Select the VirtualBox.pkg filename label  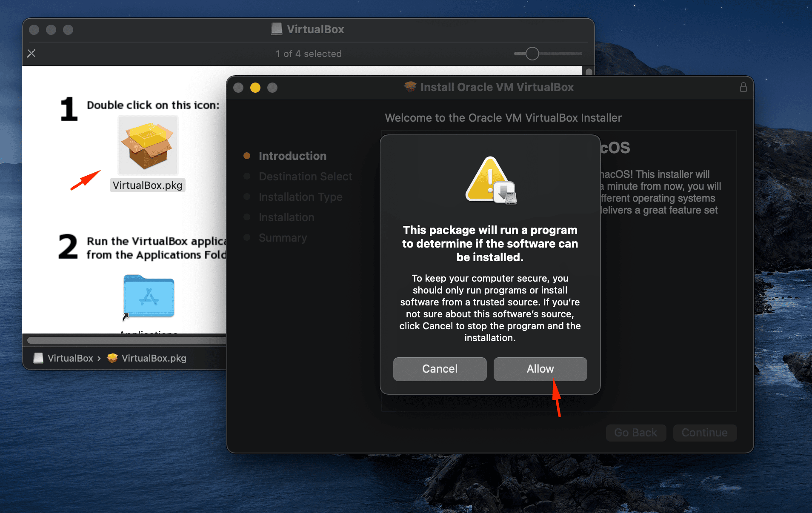[148, 185]
